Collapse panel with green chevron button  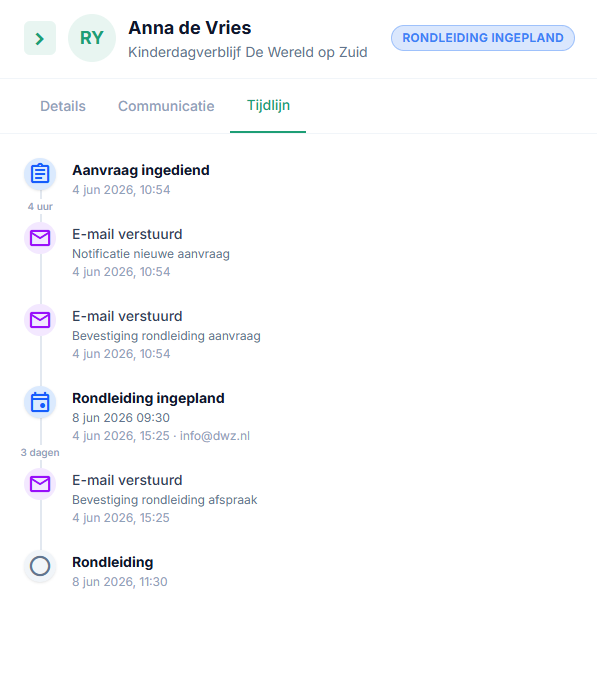[40, 38]
